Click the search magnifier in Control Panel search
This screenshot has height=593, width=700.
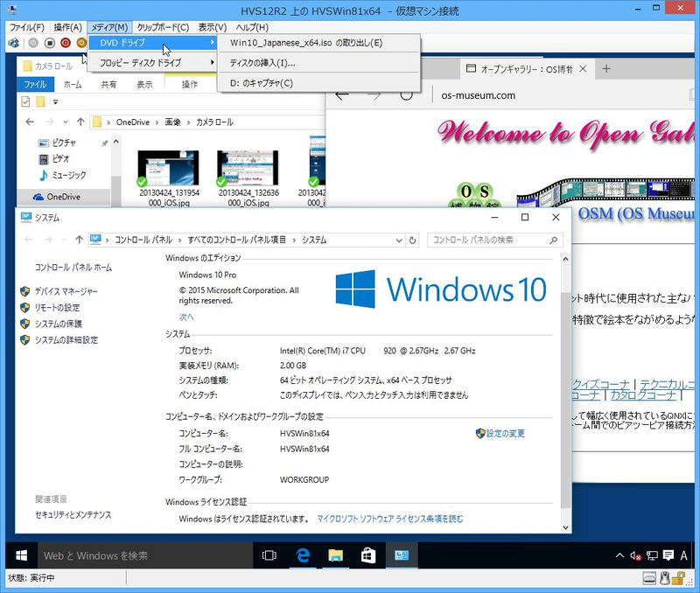554,240
